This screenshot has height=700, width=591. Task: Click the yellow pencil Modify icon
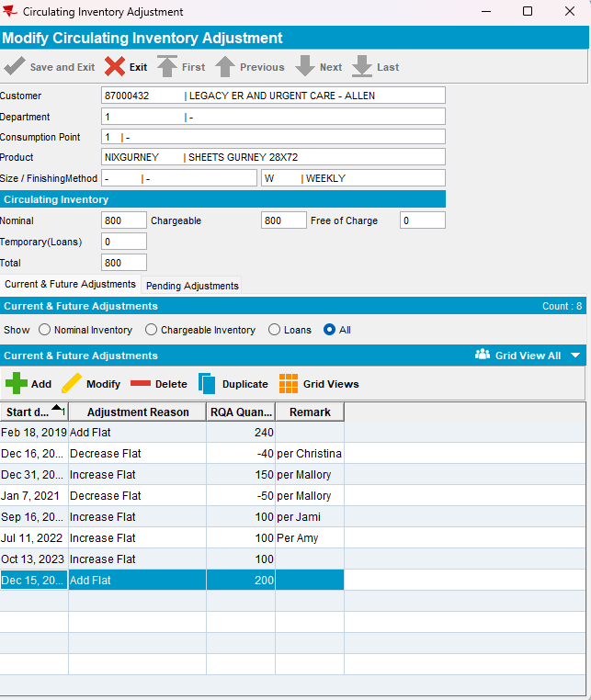(71, 384)
